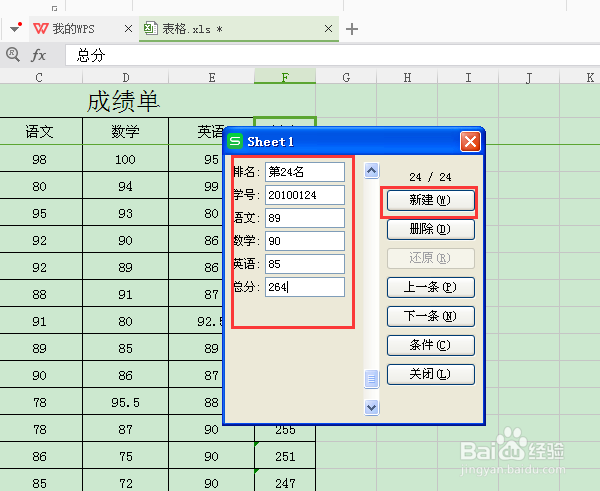Click the 总分 cell showing 247
Image resolution: width=600 pixels, height=491 pixels.
285,482
